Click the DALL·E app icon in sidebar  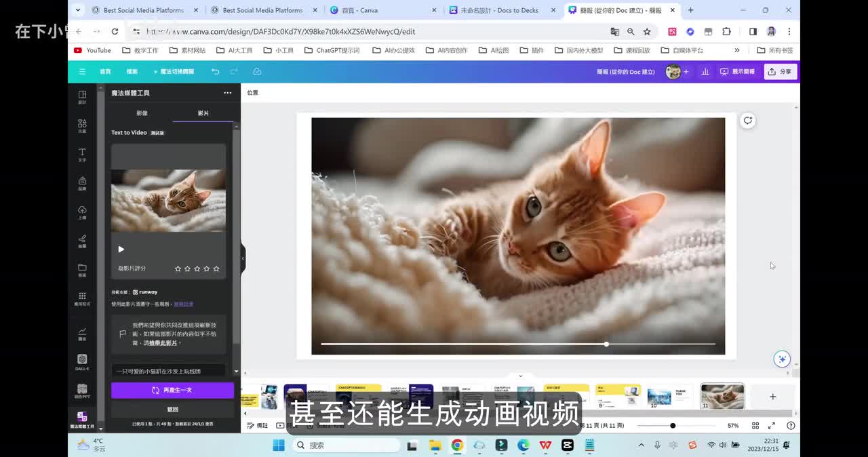82,361
